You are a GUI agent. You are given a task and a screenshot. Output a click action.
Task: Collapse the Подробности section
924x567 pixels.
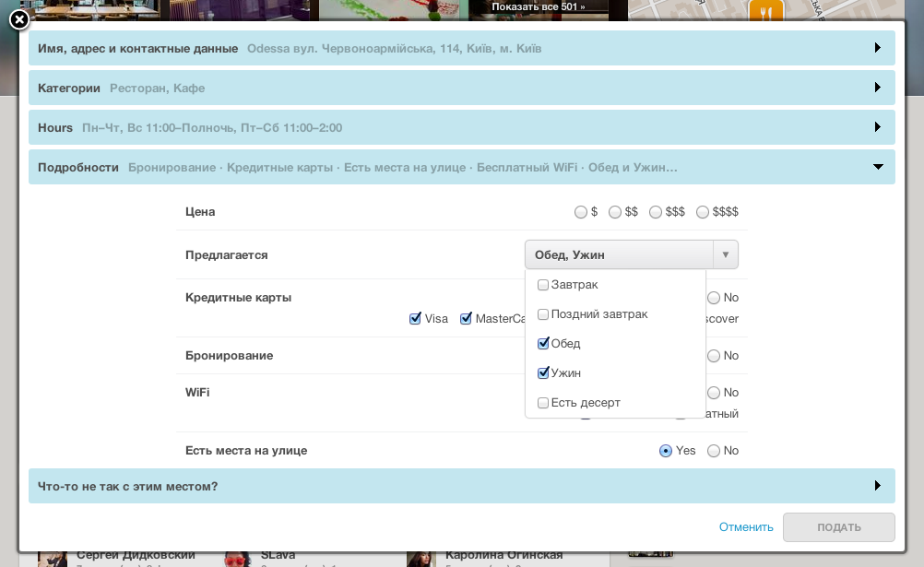(461, 167)
